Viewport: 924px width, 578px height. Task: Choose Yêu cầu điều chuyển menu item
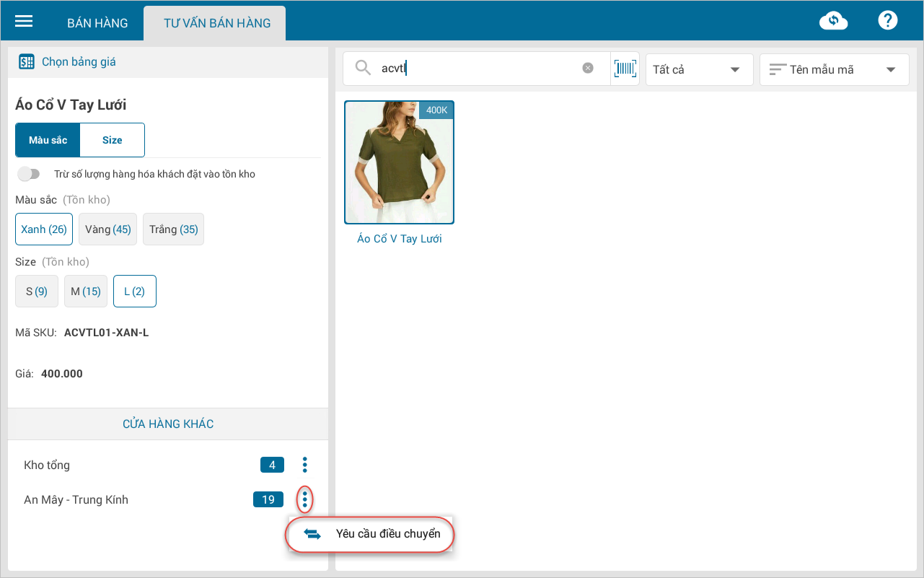[x=371, y=534]
